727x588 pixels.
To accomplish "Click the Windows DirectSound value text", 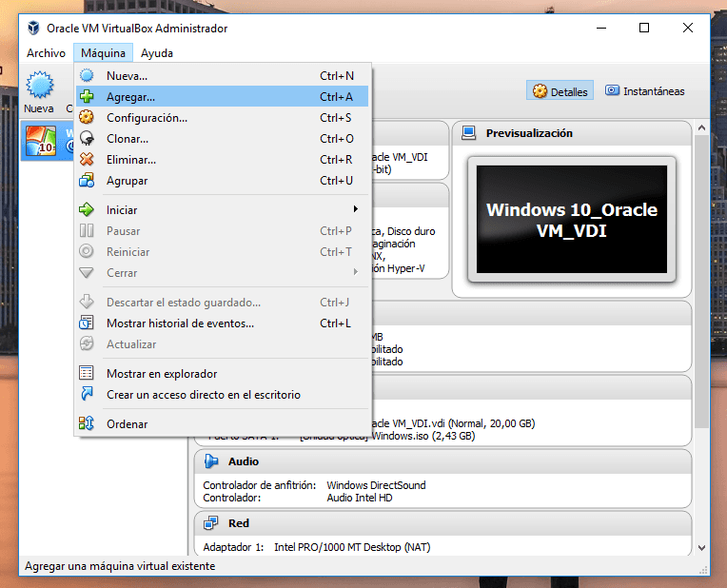I will click(x=376, y=485).
